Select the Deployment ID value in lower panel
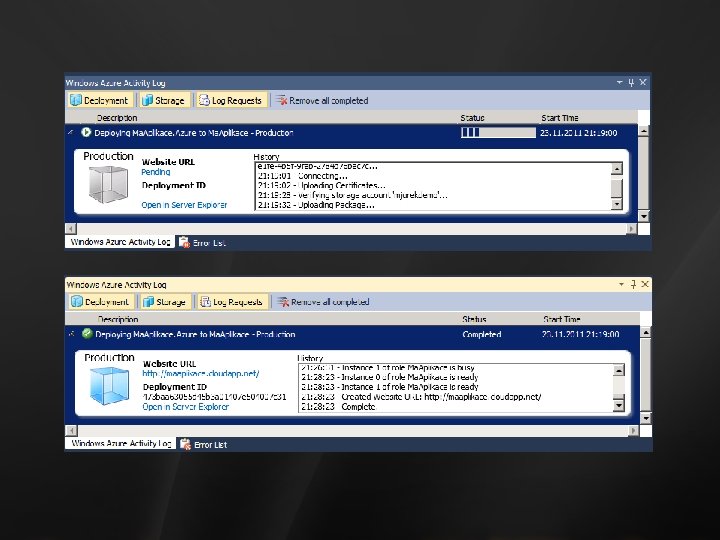Viewport: 720px width, 540px height. point(214,397)
